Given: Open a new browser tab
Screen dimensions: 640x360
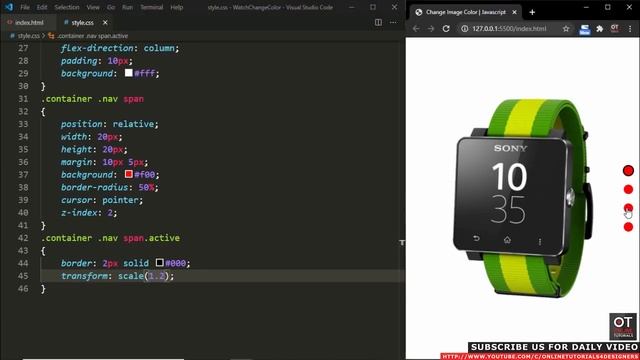Looking at the screenshot, I should click(x=532, y=12).
